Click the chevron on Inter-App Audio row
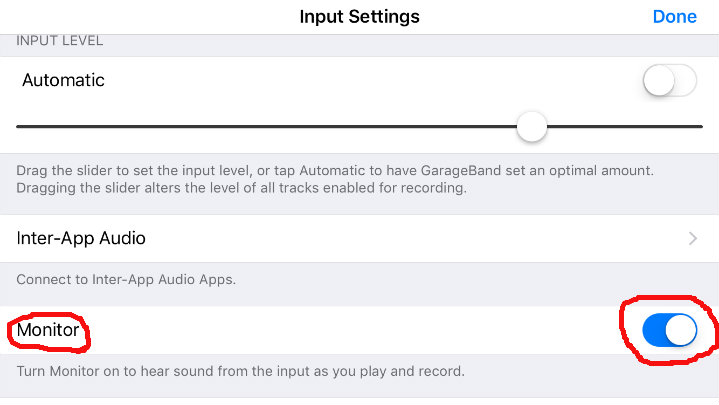 tap(692, 239)
